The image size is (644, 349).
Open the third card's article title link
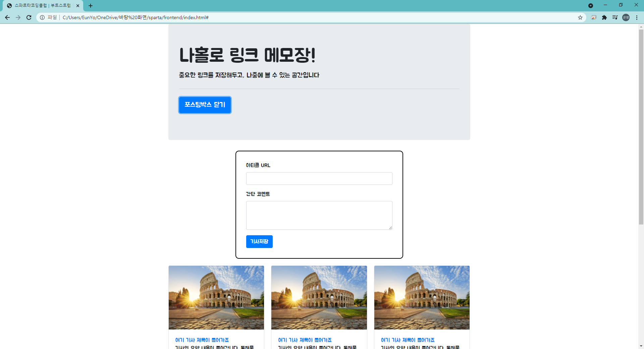coord(408,340)
